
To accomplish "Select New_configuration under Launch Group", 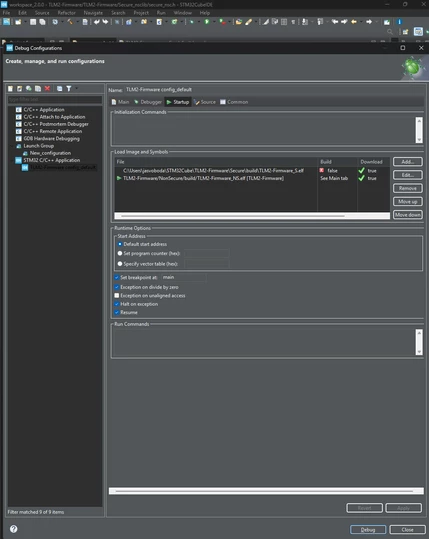I will click(50, 153).
